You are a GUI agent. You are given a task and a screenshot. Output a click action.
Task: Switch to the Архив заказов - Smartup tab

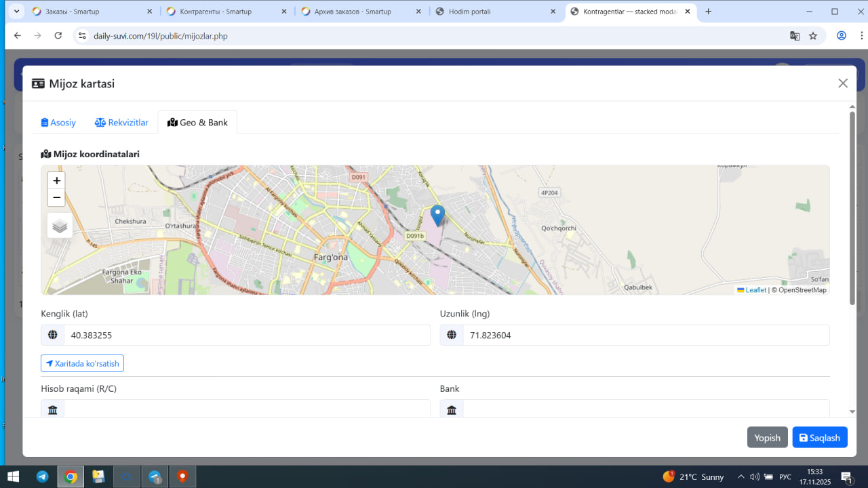coord(360,12)
